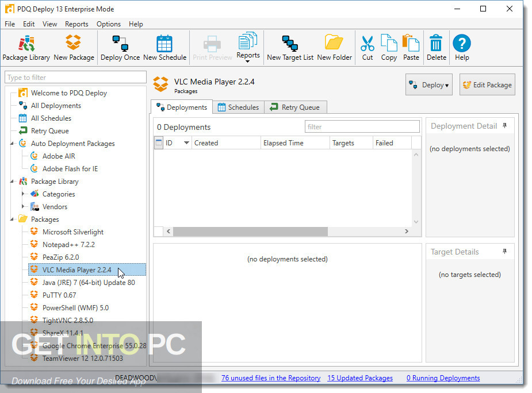Click the Edit Package button
This screenshot has height=393, width=532.
487,85
